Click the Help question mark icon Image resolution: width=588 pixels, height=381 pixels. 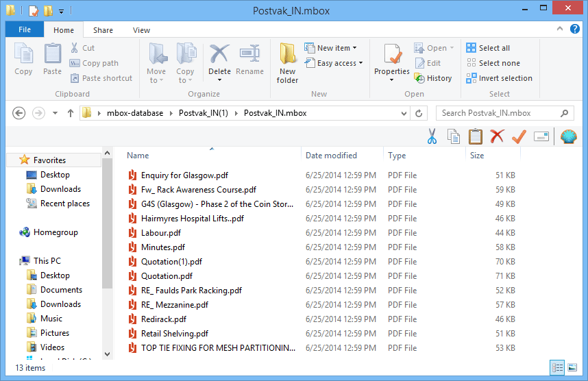coord(575,29)
